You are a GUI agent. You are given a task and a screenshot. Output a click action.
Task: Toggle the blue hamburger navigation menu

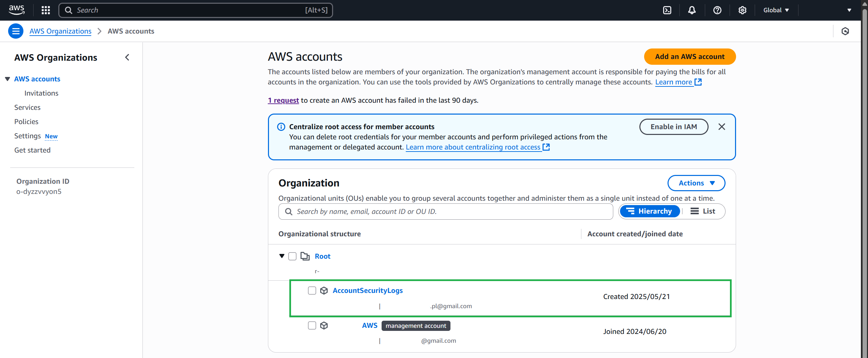pyautogui.click(x=16, y=31)
